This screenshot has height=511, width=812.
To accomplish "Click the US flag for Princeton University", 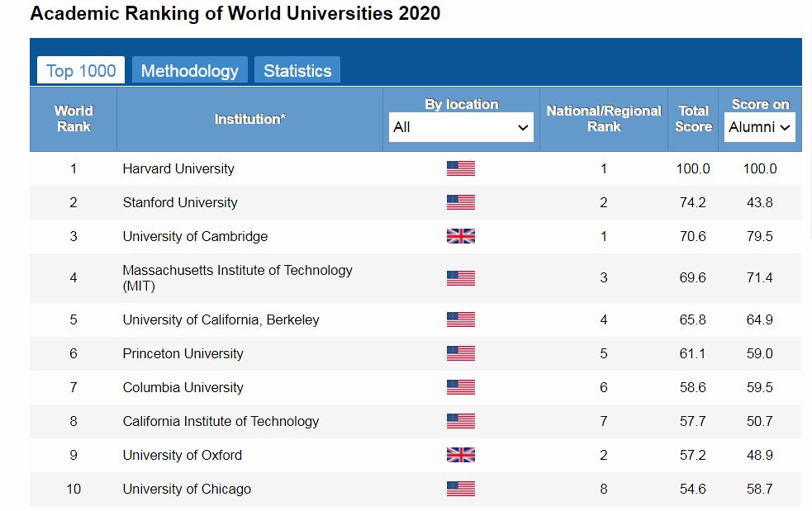I will pyautogui.click(x=461, y=353).
